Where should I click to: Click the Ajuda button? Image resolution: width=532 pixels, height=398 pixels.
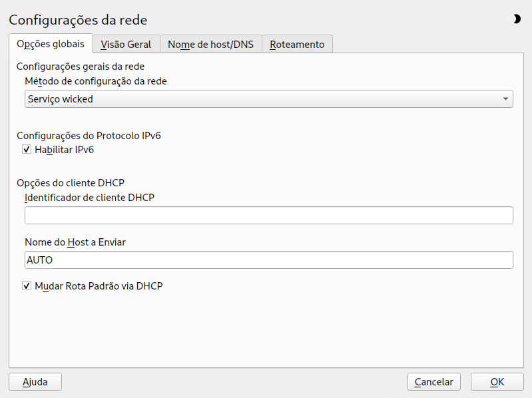click(35, 382)
